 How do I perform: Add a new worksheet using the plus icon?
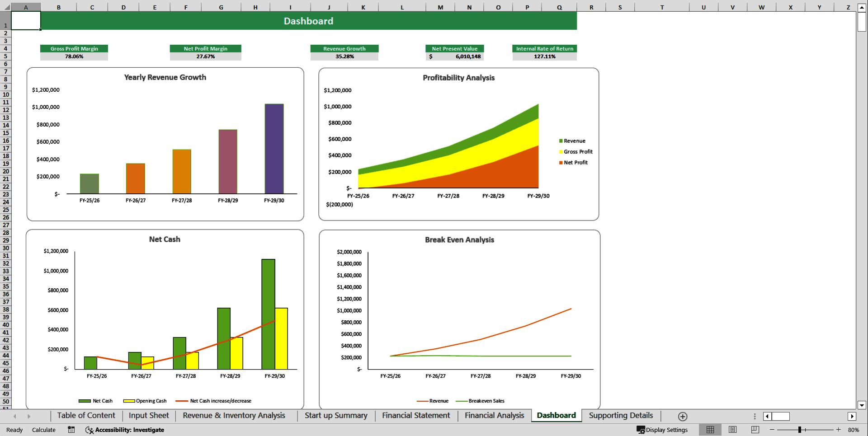[x=683, y=416]
